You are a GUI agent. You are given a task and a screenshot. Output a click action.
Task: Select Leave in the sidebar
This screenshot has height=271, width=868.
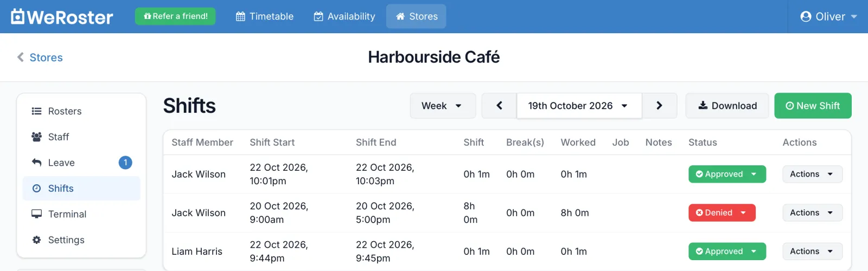point(81,162)
